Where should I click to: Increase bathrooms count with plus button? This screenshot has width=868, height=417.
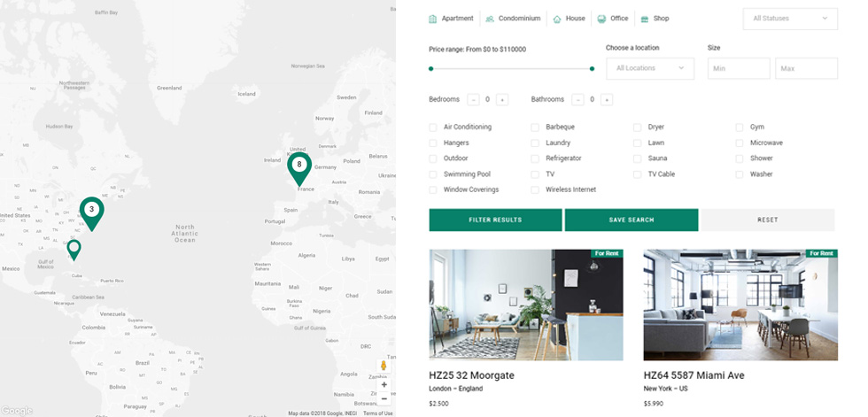[x=607, y=99]
